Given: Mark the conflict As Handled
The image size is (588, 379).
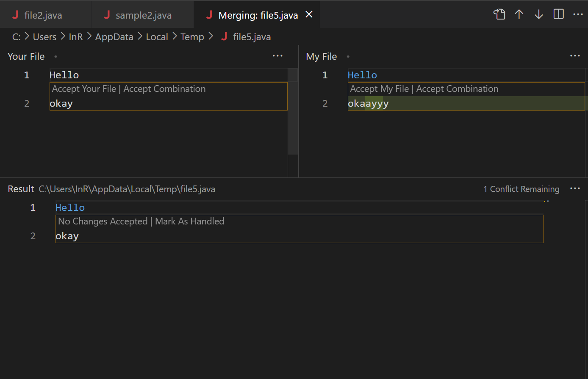Looking at the screenshot, I should tap(190, 221).
